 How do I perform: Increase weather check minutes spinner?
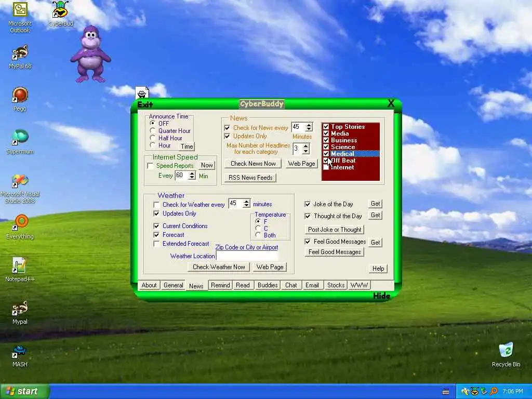point(247,202)
